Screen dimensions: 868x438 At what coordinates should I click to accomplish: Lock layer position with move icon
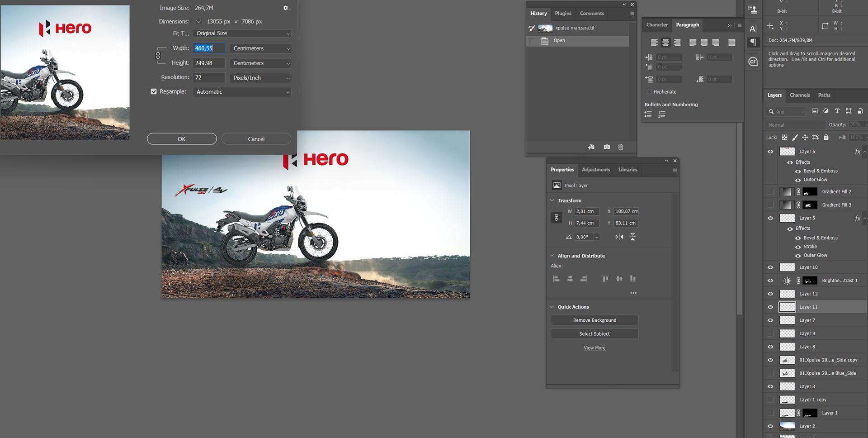805,137
